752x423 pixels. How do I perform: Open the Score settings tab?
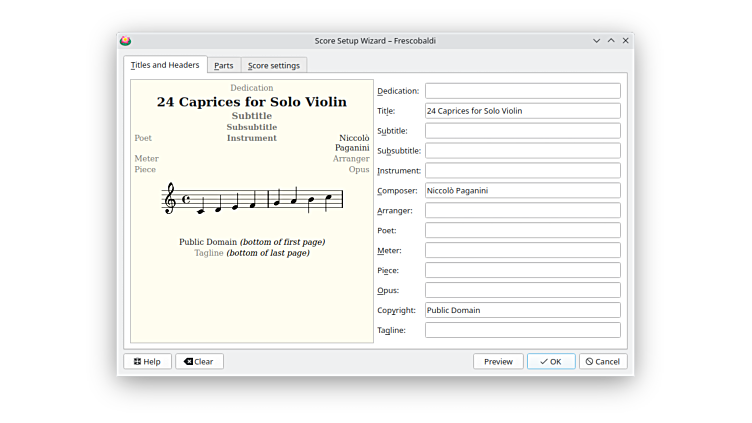click(274, 65)
